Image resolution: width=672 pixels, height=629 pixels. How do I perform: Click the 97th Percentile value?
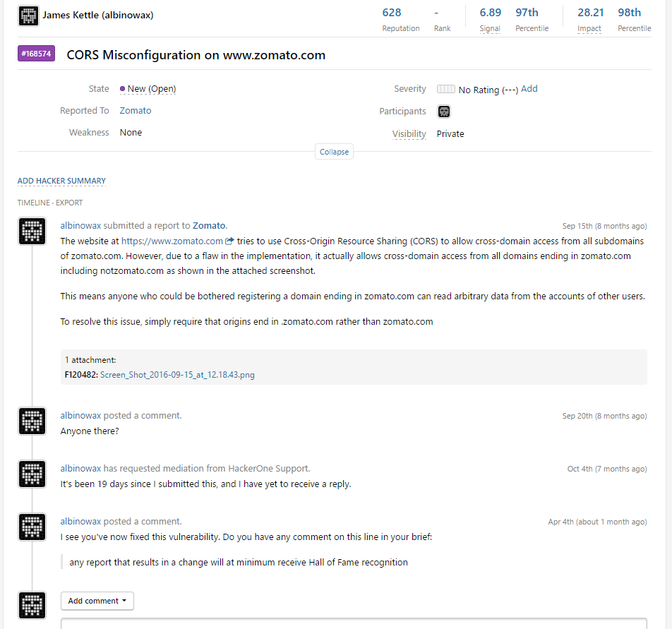527,13
